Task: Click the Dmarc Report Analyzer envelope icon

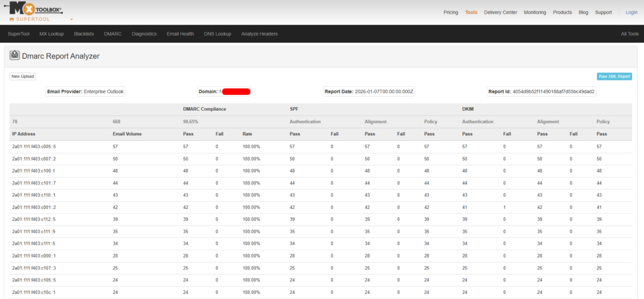Action: 14,56
